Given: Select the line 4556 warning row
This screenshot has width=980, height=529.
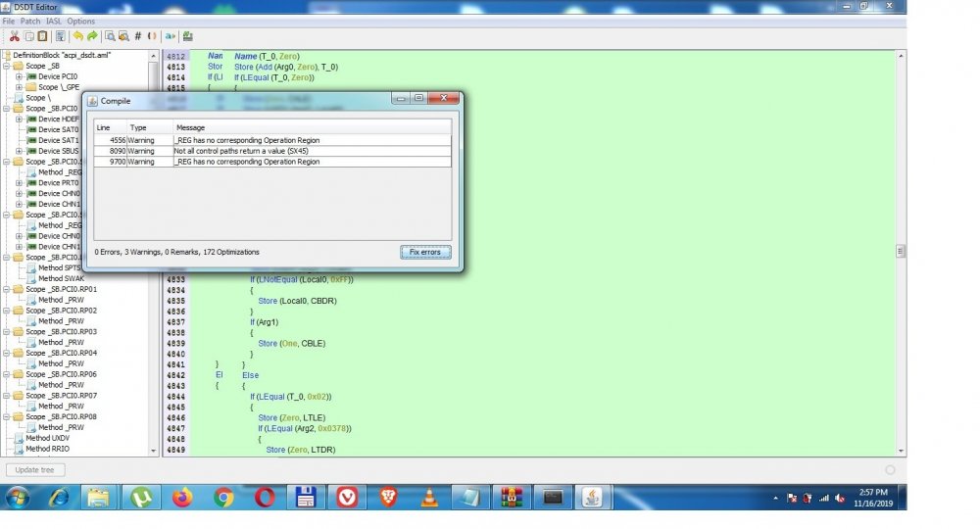Looking at the screenshot, I should 272,140.
